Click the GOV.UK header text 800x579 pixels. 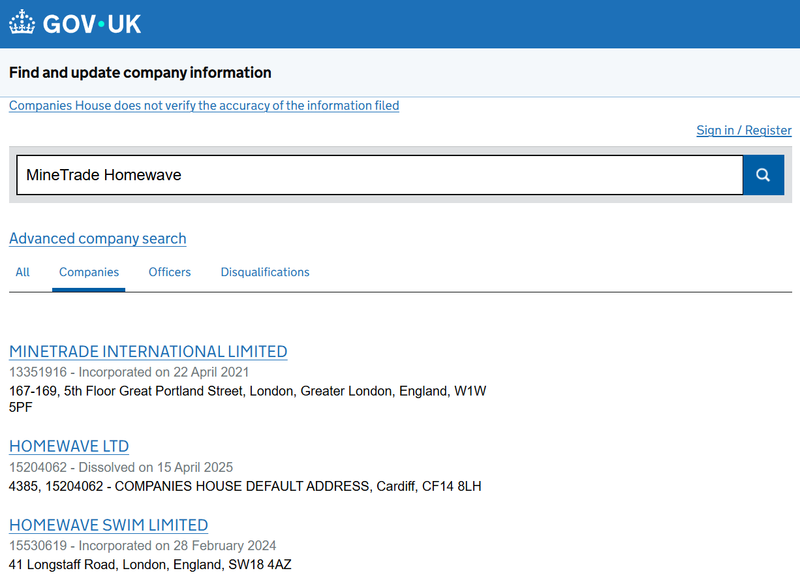click(x=92, y=24)
